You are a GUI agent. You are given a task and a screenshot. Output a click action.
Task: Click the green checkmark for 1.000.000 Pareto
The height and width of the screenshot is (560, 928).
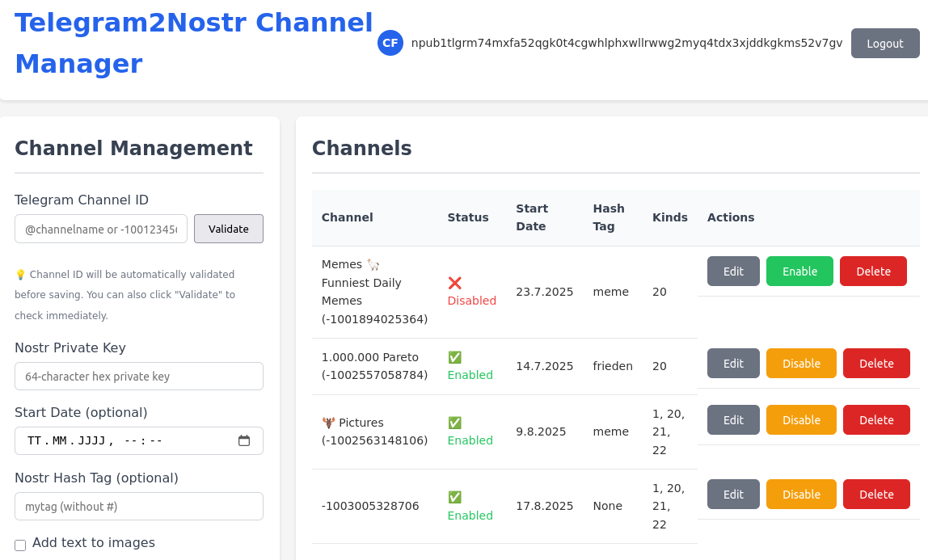455,357
